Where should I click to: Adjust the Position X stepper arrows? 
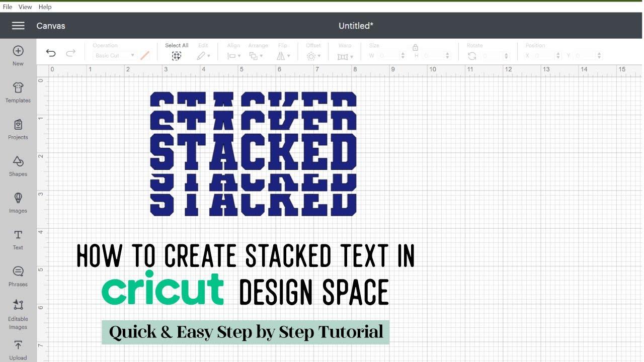557,56
